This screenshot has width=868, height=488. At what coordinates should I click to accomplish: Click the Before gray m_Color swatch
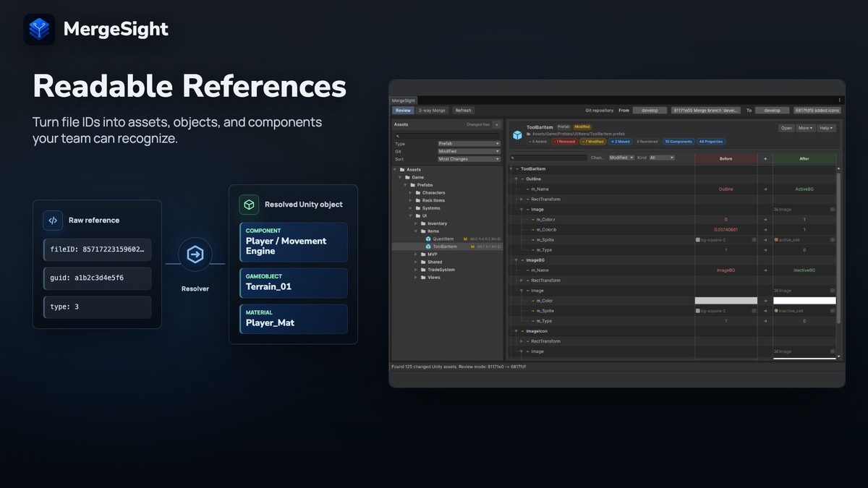(x=726, y=301)
